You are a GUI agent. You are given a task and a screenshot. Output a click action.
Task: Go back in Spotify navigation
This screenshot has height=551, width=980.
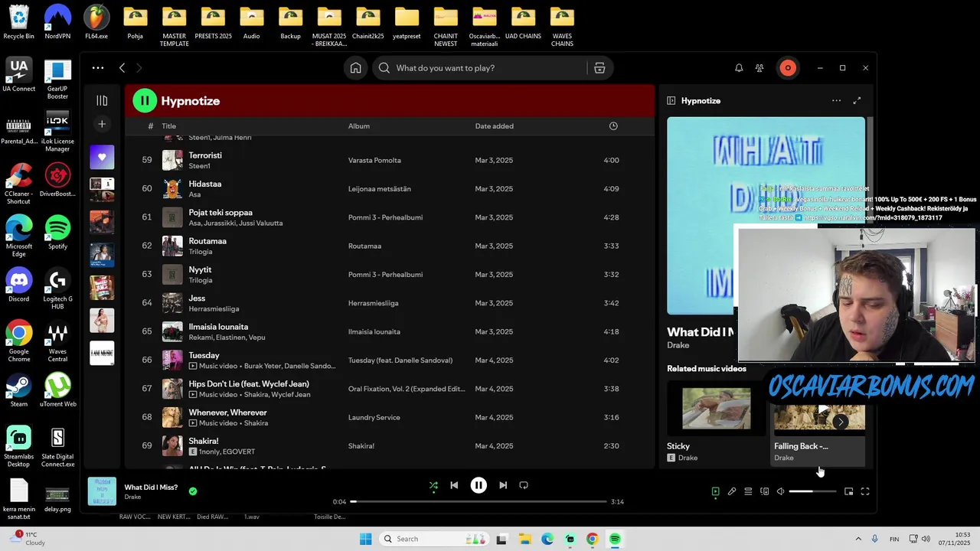point(122,68)
